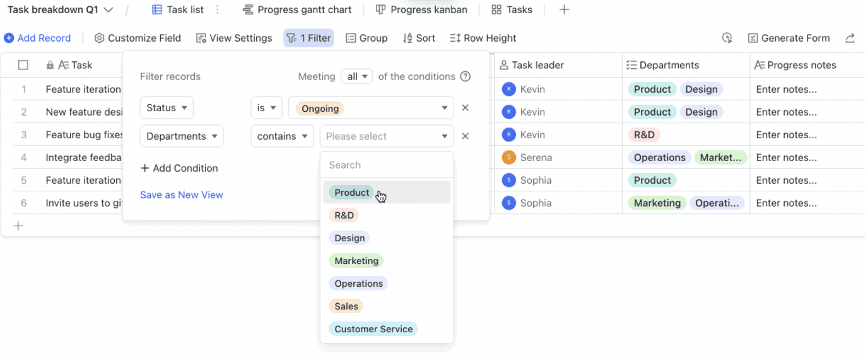Select the Marketing option
Screen dimensions: 868x360
(387, 261)
